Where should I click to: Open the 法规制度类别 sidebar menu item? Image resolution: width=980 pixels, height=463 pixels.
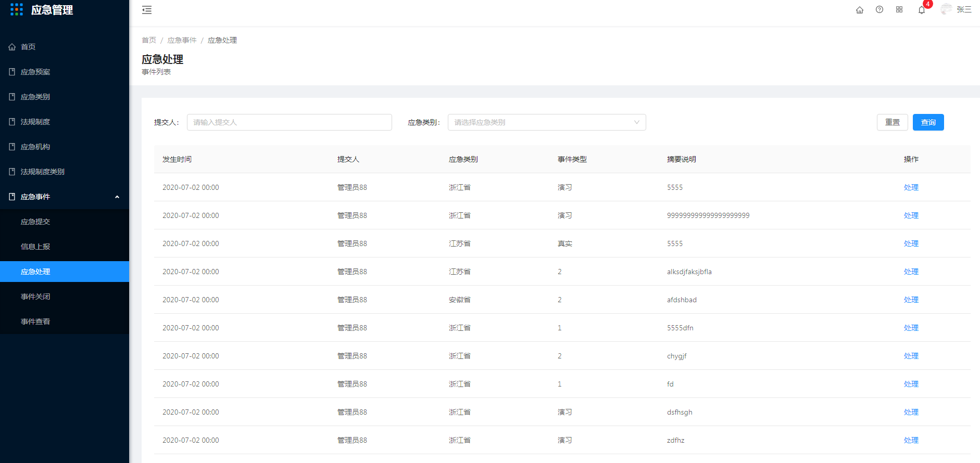coord(65,172)
